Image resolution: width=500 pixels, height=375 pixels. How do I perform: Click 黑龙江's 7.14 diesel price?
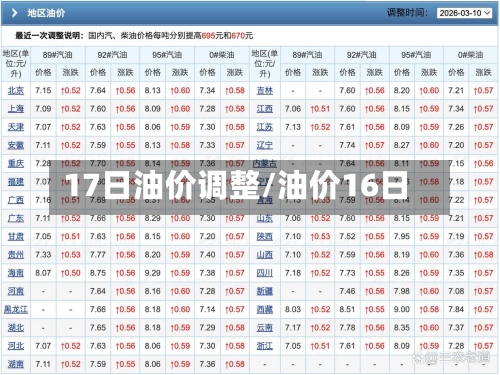coord(207,309)
